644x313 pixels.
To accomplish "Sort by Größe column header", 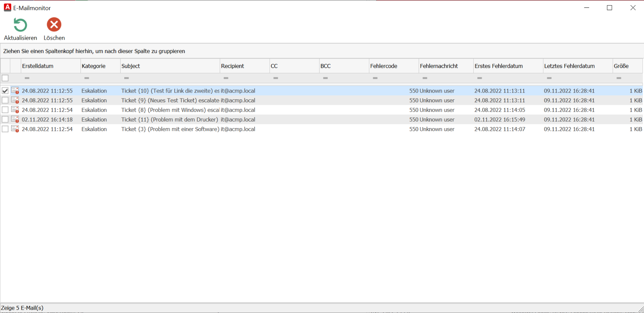I will (628, 66).
